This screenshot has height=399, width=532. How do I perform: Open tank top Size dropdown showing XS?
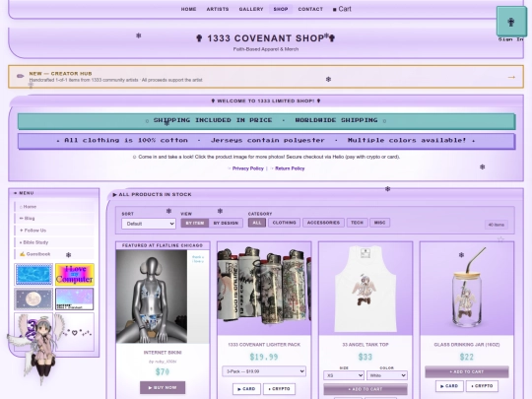[x=344, y=375]
